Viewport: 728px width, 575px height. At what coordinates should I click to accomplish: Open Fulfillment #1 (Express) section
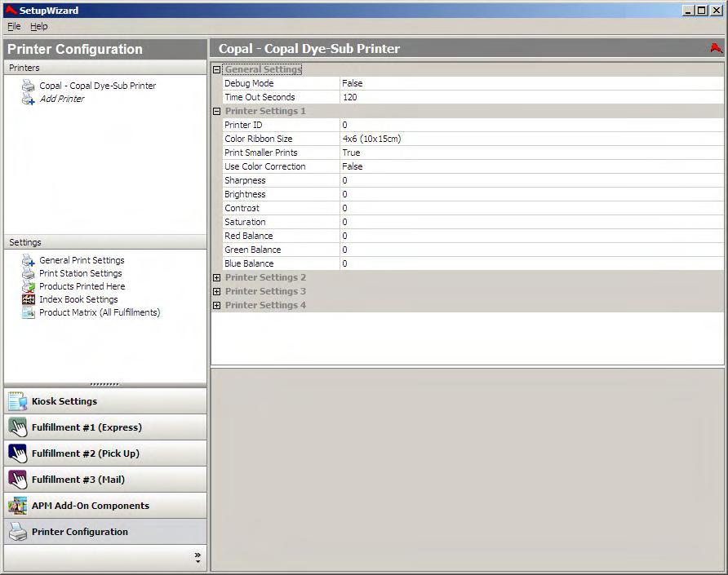[x=105, y=427]
